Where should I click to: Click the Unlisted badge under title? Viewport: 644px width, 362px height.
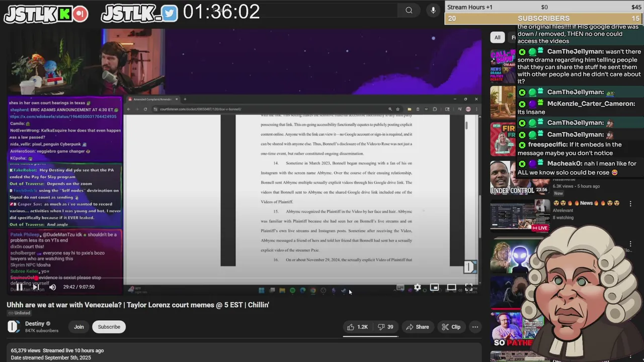click(19, 313)
